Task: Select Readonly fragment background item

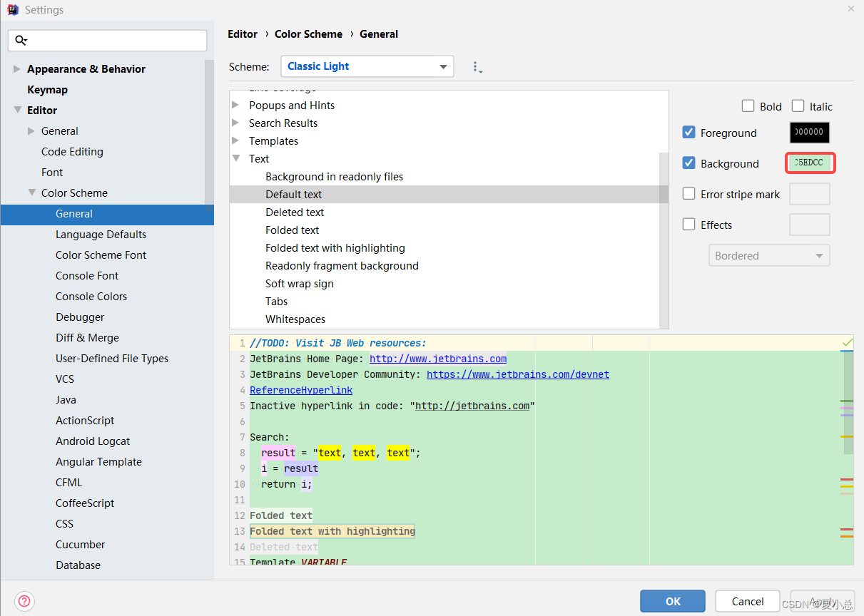Action: [342, 266]
